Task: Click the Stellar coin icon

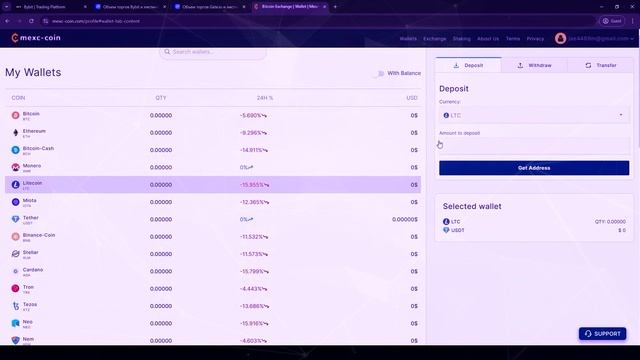Action: 16,254
